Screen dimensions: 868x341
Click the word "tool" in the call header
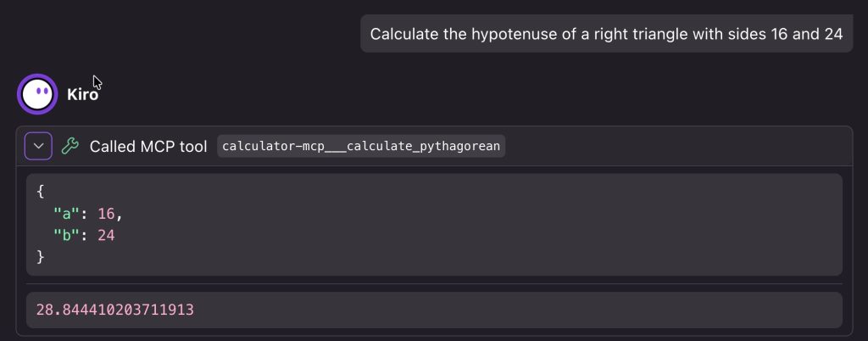pos(193,146)
